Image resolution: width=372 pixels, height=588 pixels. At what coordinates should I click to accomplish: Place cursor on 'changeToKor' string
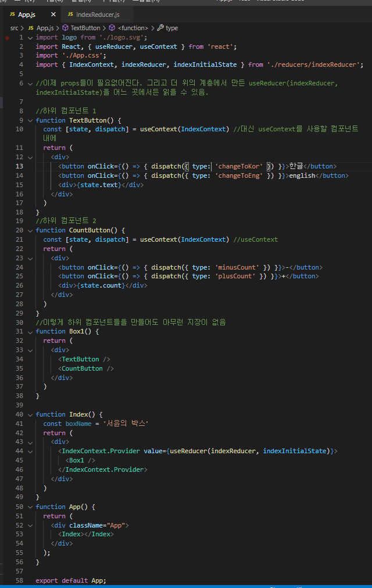pos(239,166)
